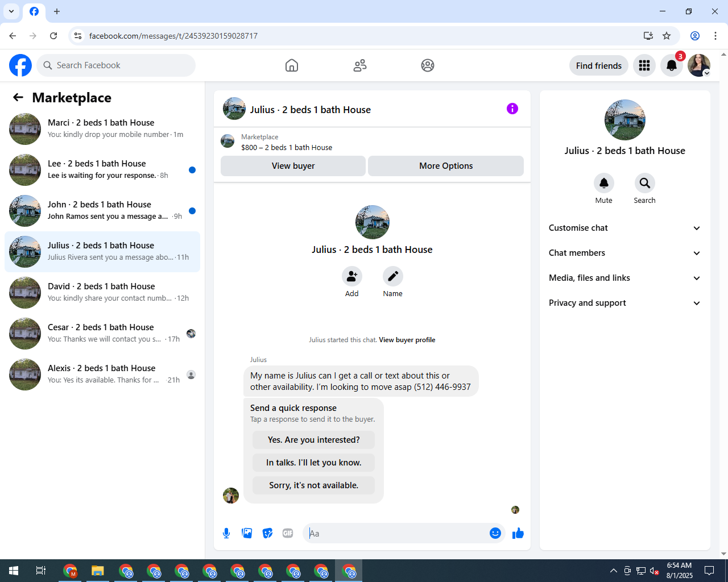The image size is (728, 582).
Task: Open the Facebook menu grid icon
Action: click(x=644, y=65)
